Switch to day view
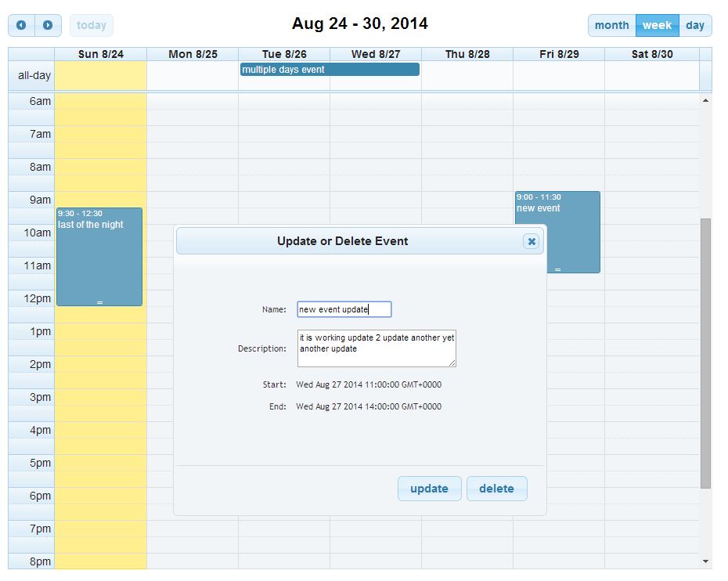728x581 pixels. pos(695,25)
